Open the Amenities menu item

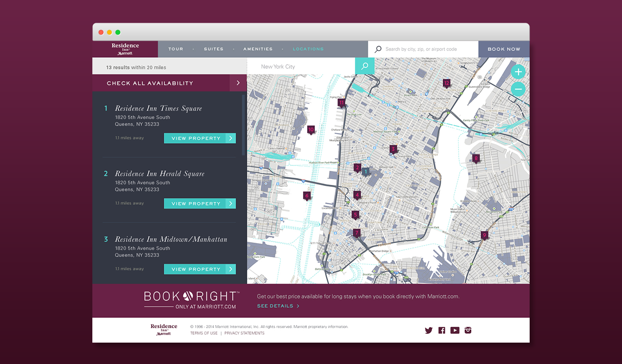(x=258, y=49)
